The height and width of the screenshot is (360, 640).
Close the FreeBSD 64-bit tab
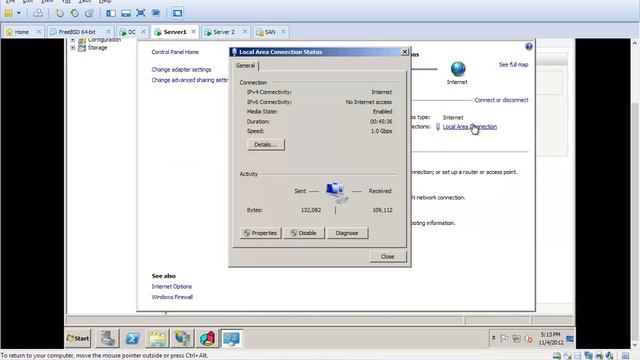point(108,31)
